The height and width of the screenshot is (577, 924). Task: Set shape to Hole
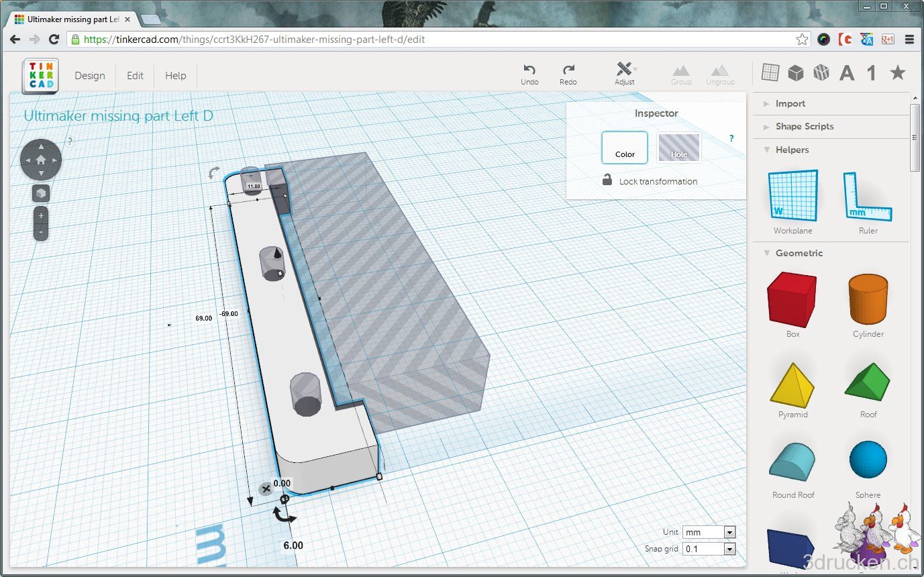679,148
